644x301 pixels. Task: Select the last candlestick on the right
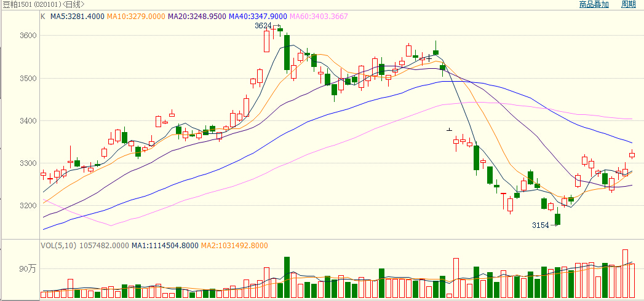point(631,154)
